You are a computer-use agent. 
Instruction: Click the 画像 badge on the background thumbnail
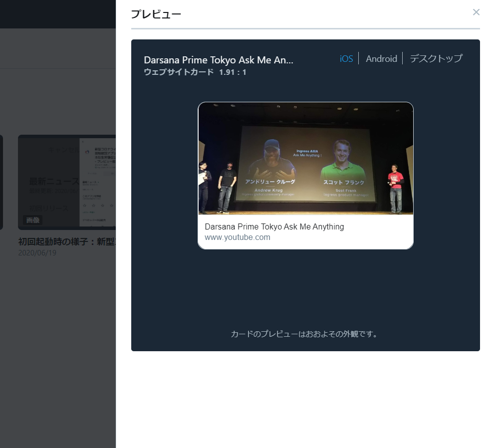point(33,220)
